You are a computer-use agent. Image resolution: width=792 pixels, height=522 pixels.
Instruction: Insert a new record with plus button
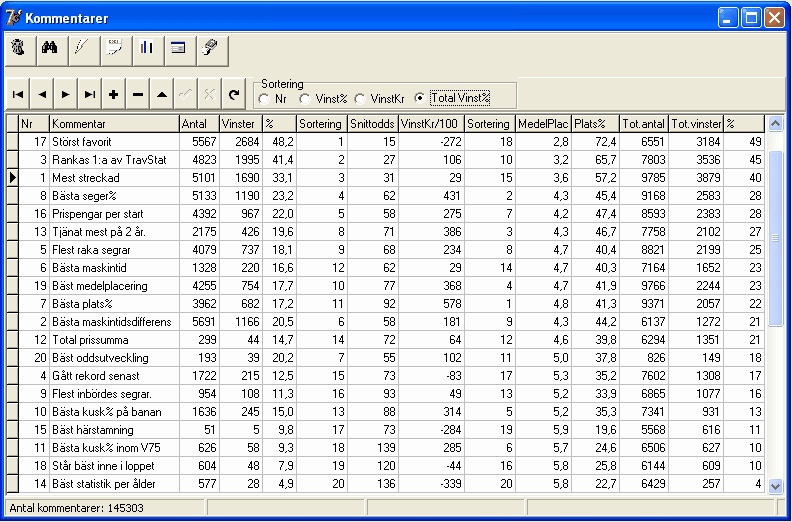point(114,93)
